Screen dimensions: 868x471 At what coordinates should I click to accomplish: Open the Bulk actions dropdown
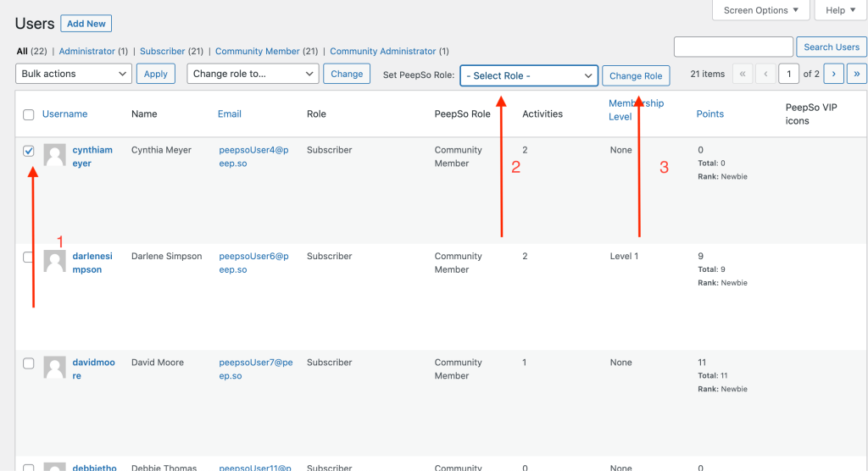click(74, 74)
